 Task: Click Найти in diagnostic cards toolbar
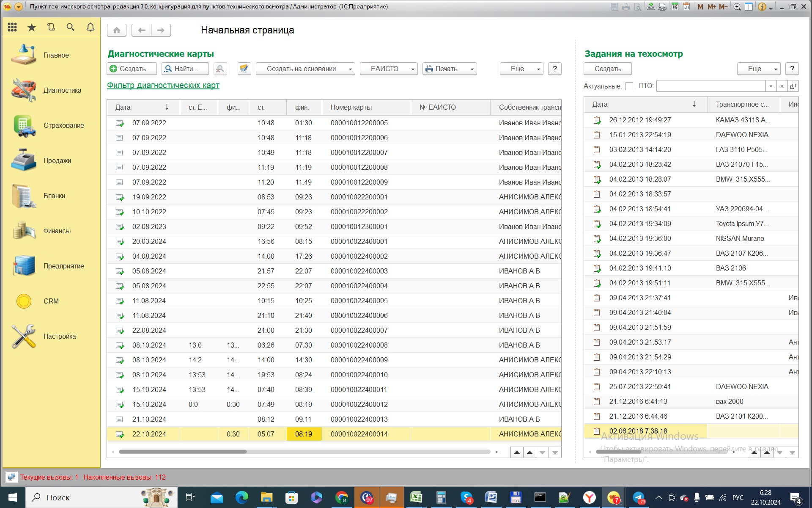tap(185, 69)
